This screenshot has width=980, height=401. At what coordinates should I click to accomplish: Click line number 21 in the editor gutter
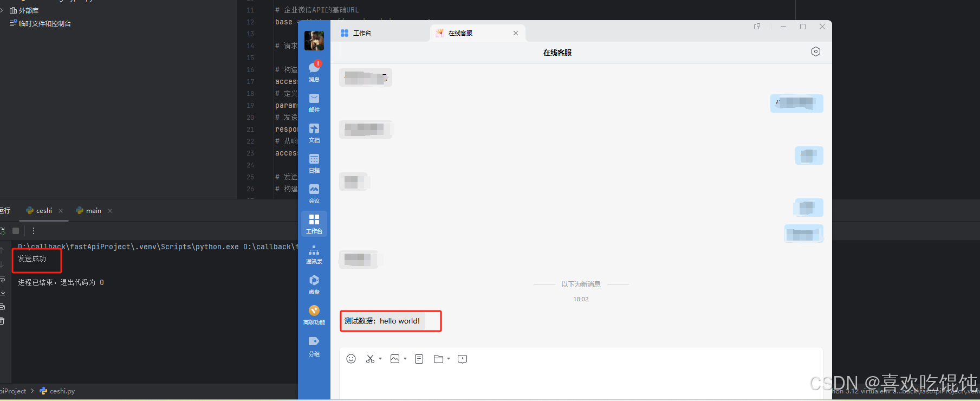(250, 129)
